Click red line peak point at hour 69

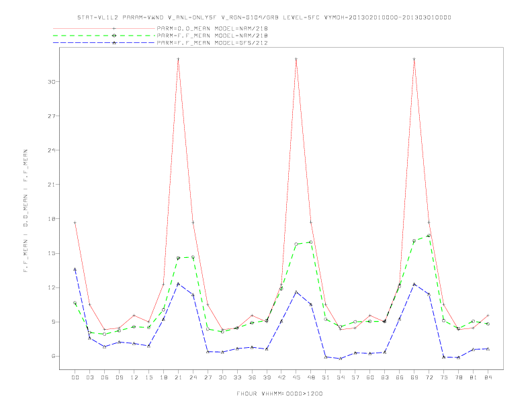[x=414, y=59]
